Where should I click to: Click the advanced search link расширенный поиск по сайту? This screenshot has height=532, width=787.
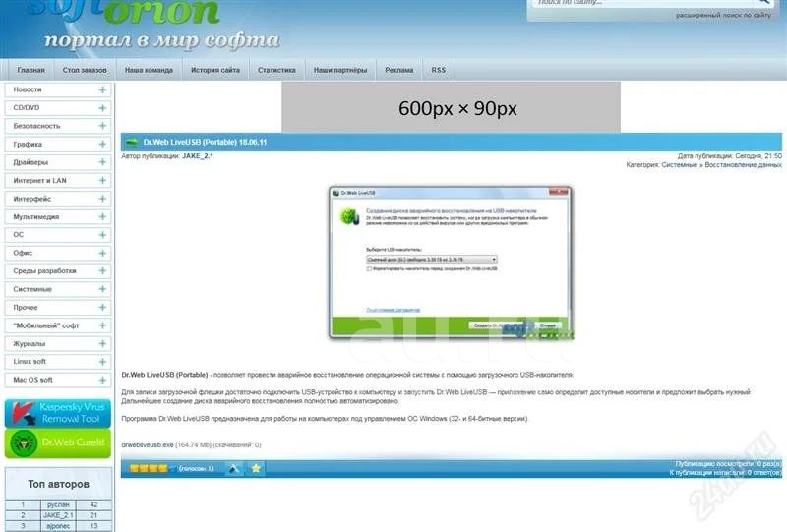click(723, 15)
